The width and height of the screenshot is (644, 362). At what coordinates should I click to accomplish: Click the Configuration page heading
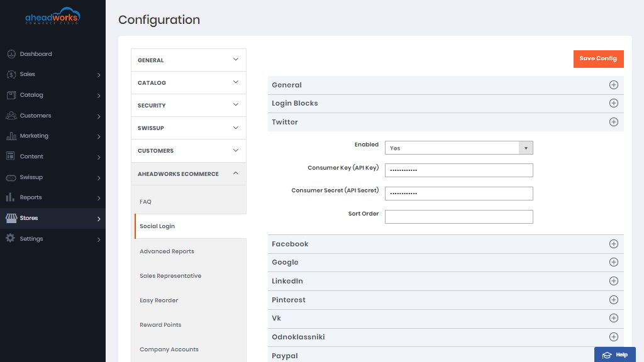(x=159, y=19)
